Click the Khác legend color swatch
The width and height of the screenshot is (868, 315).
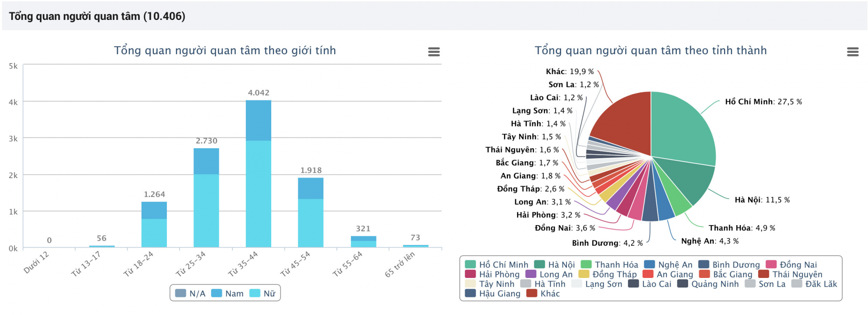pyautogui.click(x=532, y=293)
